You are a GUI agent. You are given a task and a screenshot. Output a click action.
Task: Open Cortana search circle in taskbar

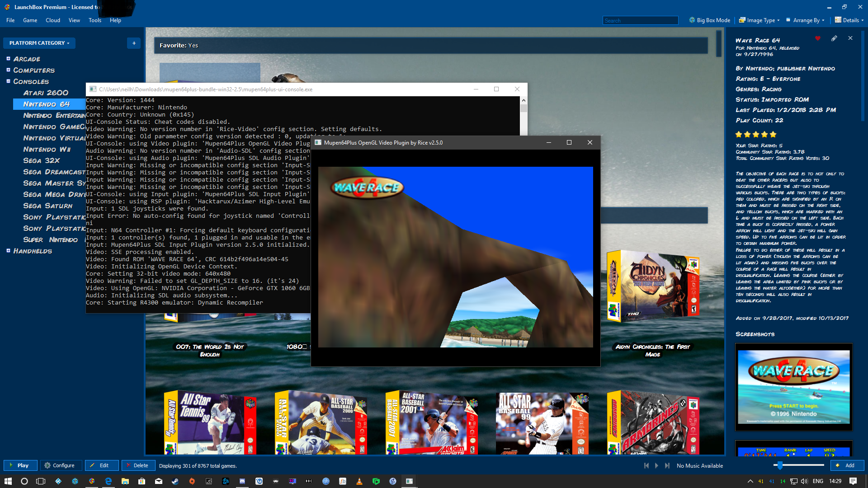click(x=24, y=481)
